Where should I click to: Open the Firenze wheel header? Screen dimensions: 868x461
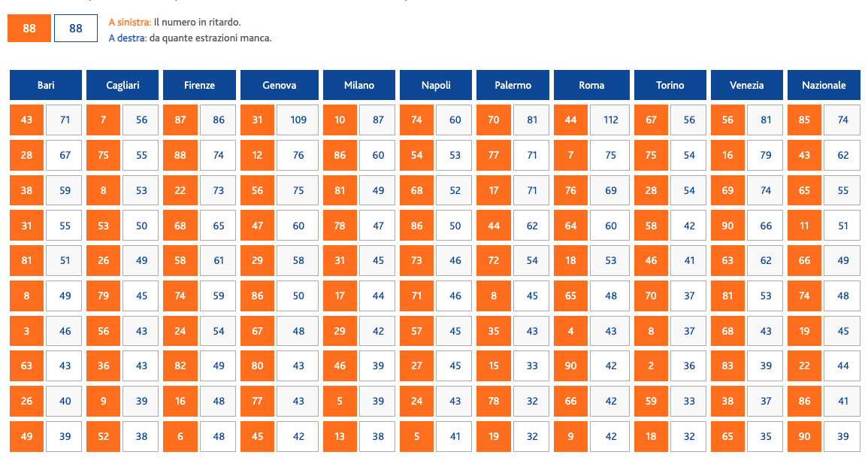[x=199, y=85]
